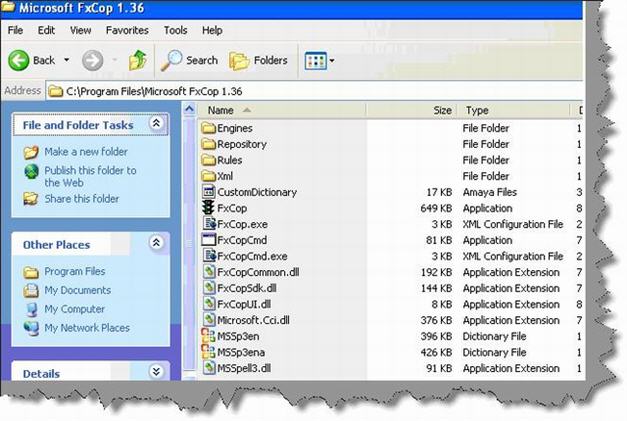
Task: Open the File menu
Action: pyautogui.click(x=15, y=30)
